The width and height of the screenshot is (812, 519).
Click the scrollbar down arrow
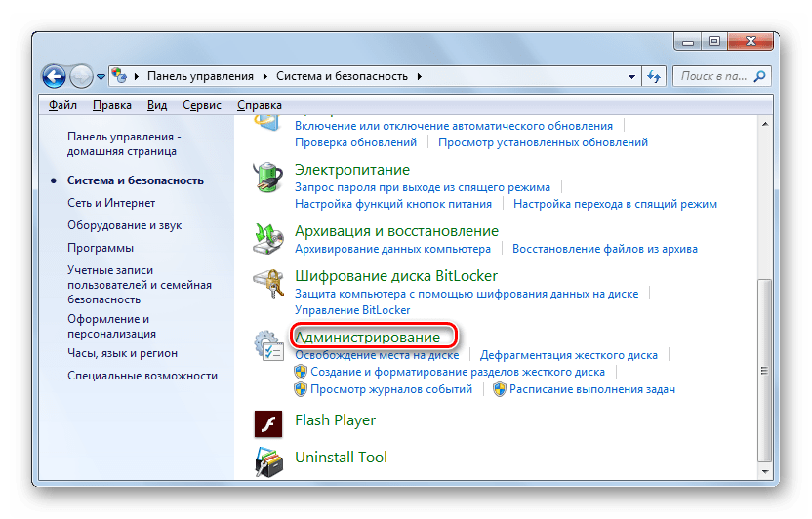point(765,471)
